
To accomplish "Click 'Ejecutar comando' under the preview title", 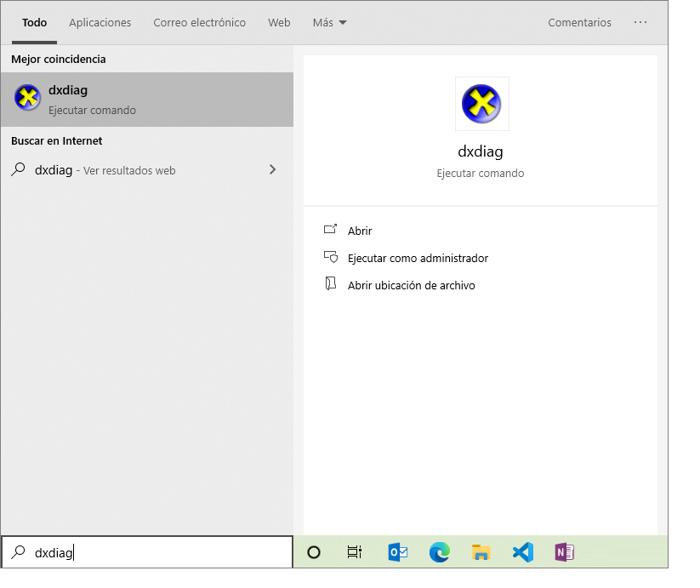I will pyautogui.click(x=481, y=174).
